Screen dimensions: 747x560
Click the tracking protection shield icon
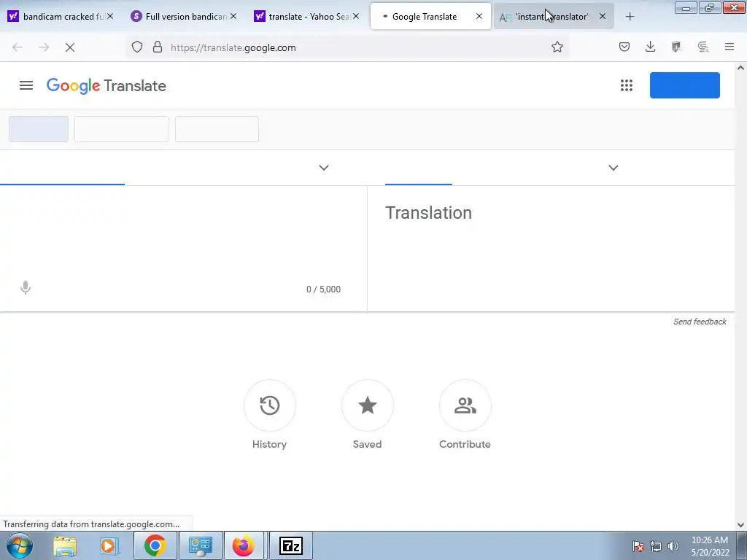coord(137,47)
